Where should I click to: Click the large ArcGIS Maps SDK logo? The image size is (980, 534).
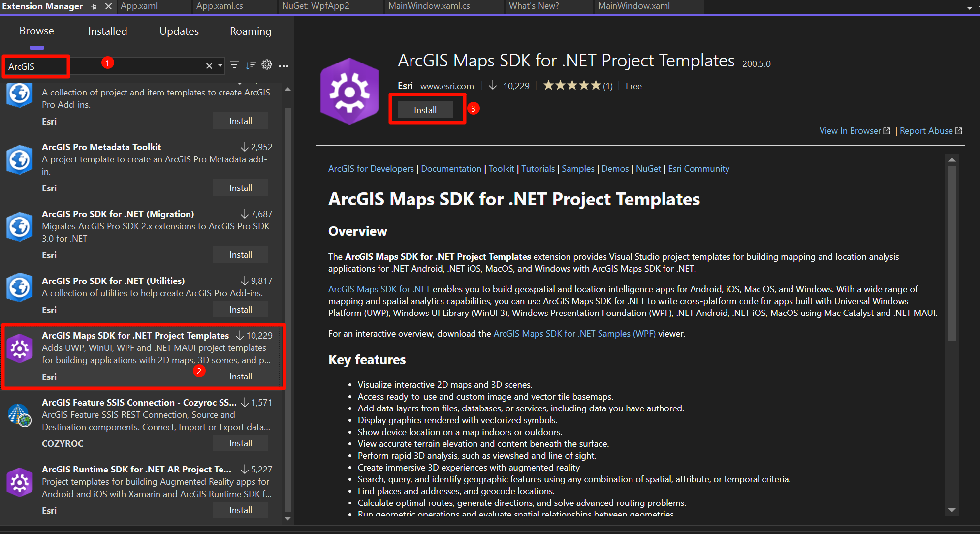[349, 92]
